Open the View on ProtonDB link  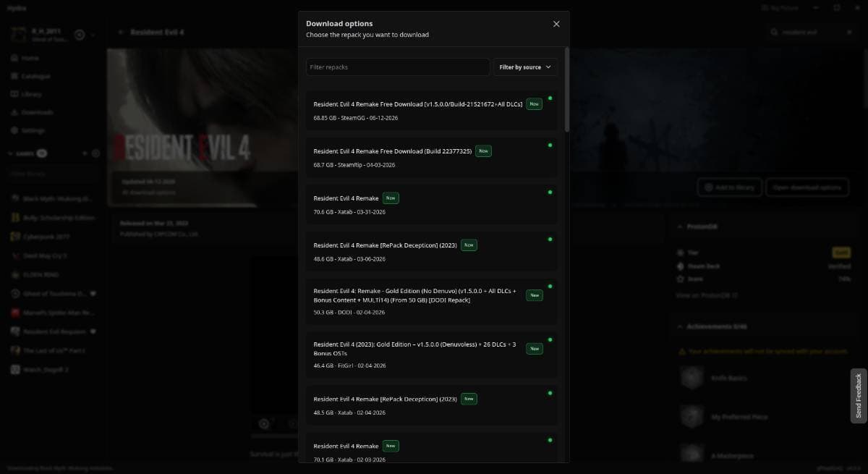click(x=706, y=295)
